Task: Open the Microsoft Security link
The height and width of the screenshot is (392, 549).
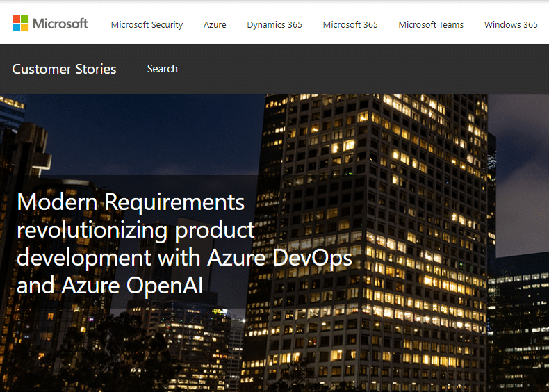Action: pos(147,25)
